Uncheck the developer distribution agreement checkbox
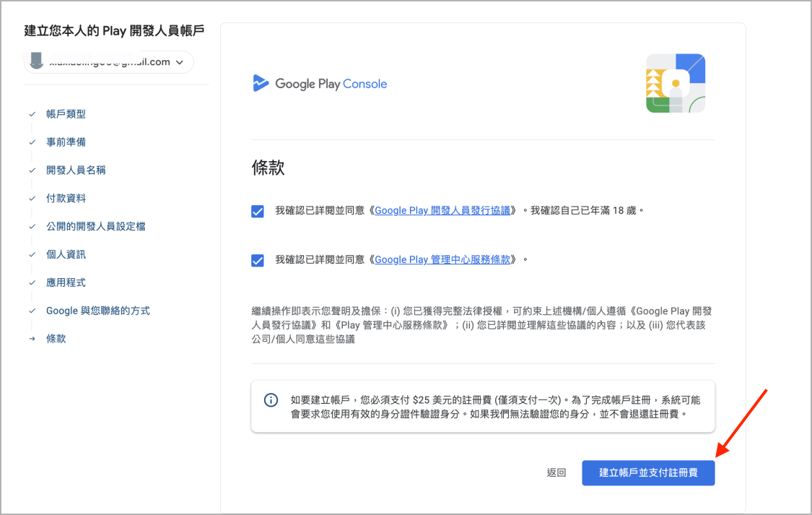Screen dimensions: 812x515 pos(258,212)
